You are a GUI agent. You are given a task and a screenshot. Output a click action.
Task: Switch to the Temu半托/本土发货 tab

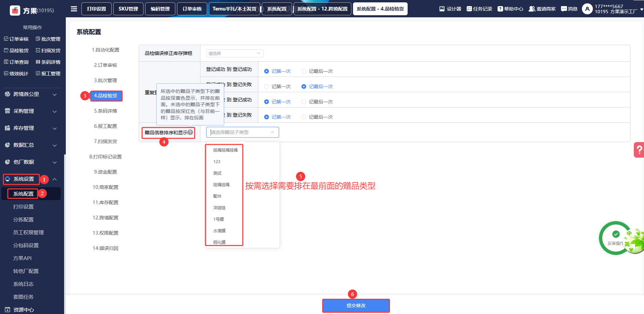point(234,9)
